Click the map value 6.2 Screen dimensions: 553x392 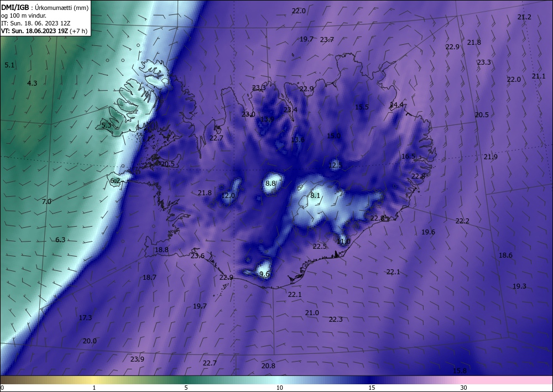click(x=116, y=181)
